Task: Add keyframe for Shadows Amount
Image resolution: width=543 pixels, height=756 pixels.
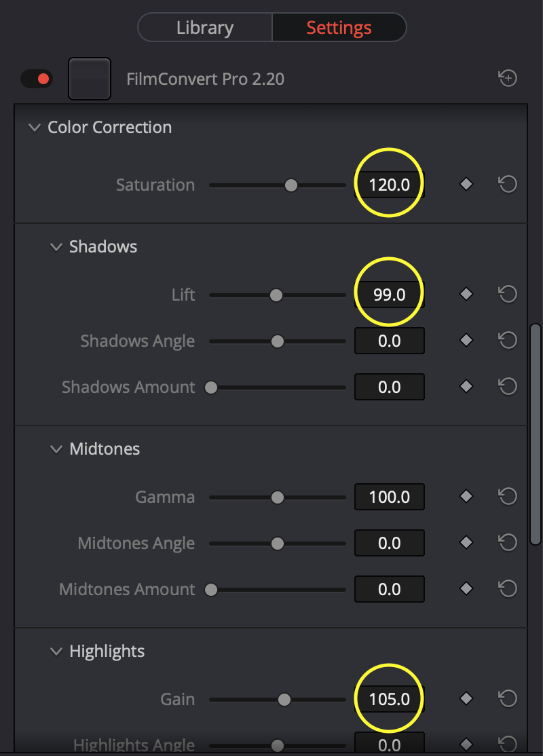Action: (466, 386)
